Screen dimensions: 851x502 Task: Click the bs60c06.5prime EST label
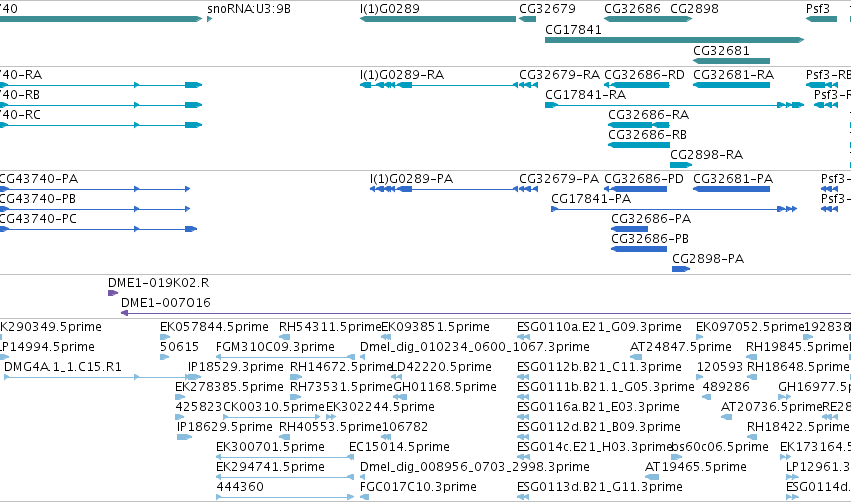pos(720,447)
